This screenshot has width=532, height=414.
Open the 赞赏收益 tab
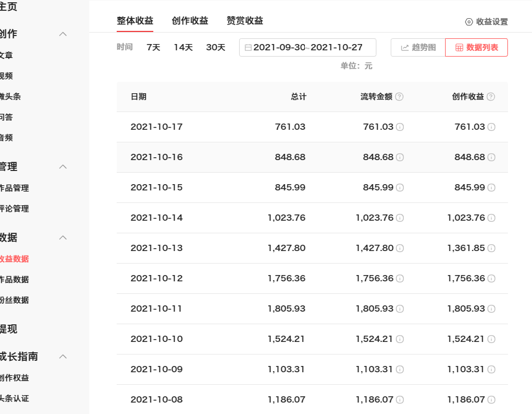pyautogui.click(x=245, y=21)
